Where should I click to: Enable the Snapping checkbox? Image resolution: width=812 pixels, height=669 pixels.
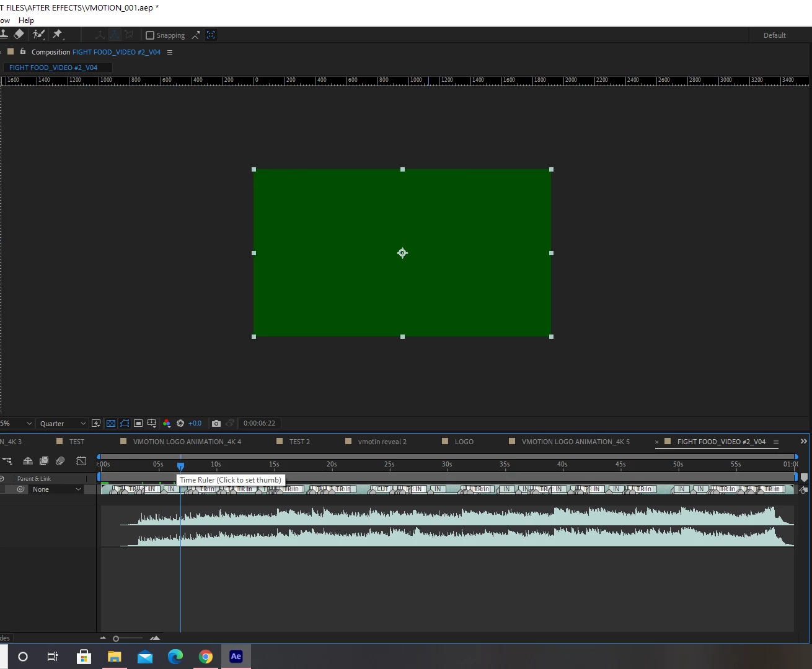pyautogui.click(x=150, y=35)
